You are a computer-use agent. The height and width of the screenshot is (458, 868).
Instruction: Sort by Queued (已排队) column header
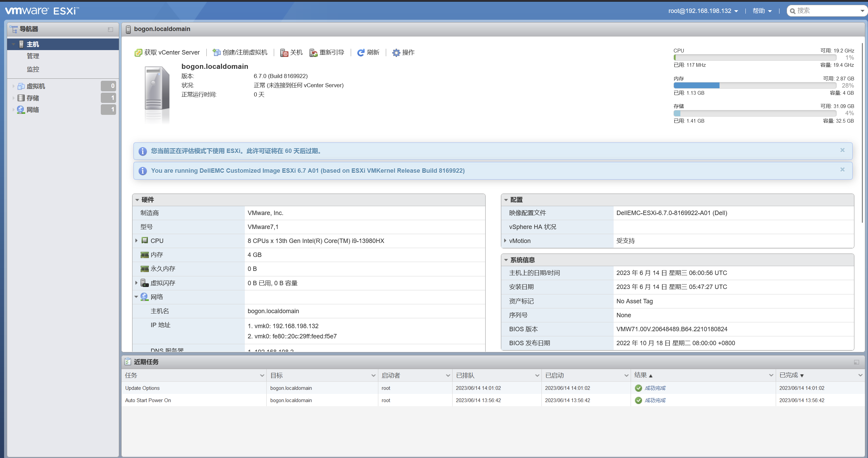pos(465,376)
